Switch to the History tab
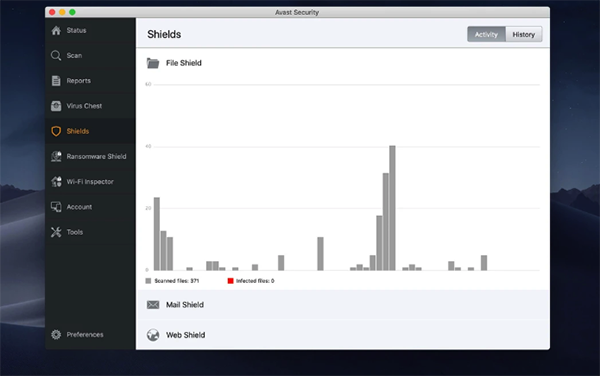This screenshot has width=600, height=376. pos(523,34)
